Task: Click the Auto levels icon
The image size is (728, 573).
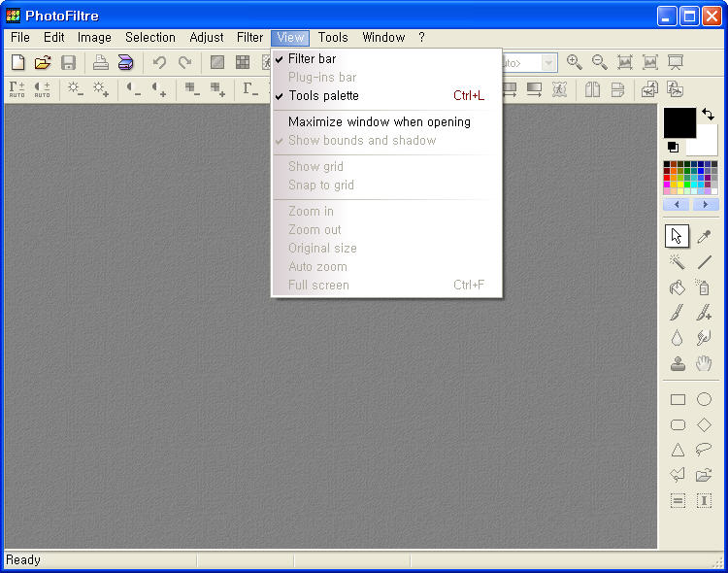Action: [17, 89]
